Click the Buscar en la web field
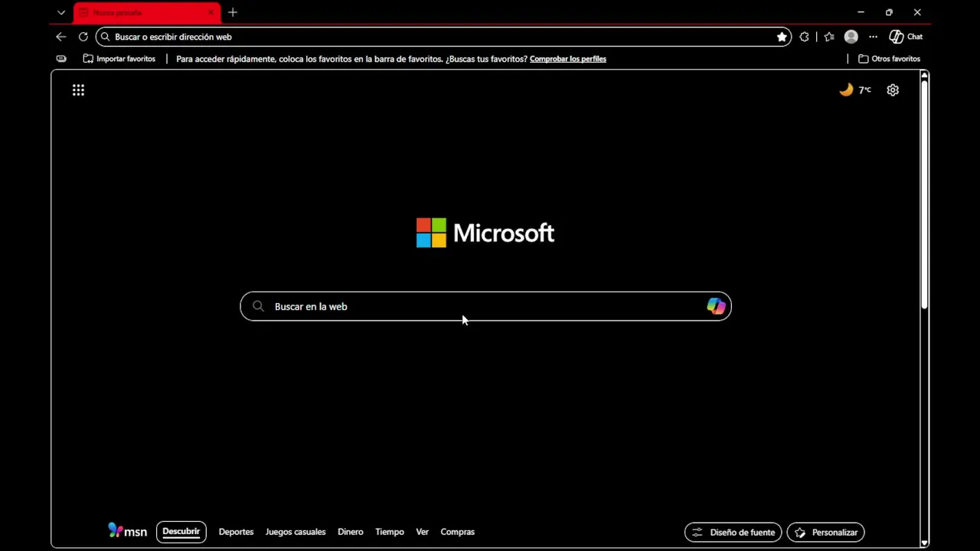This screenshot has width=980, height=551. click(485, 306)
